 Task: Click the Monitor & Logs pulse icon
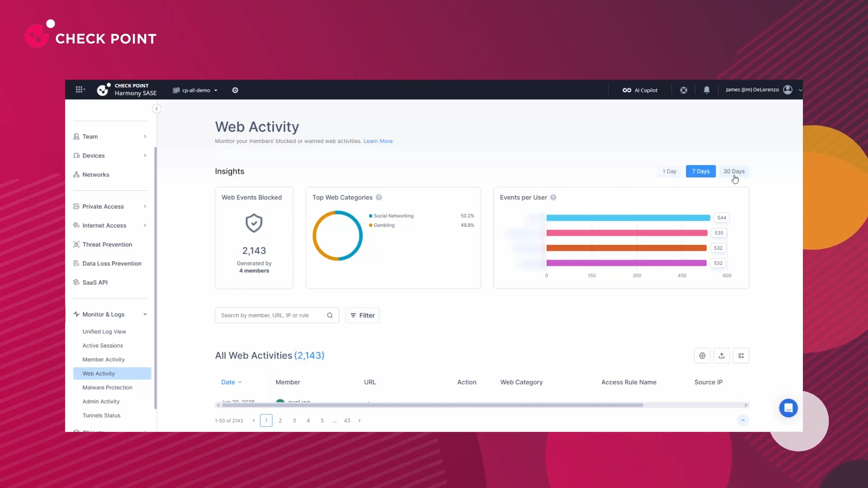coord(76,314)
